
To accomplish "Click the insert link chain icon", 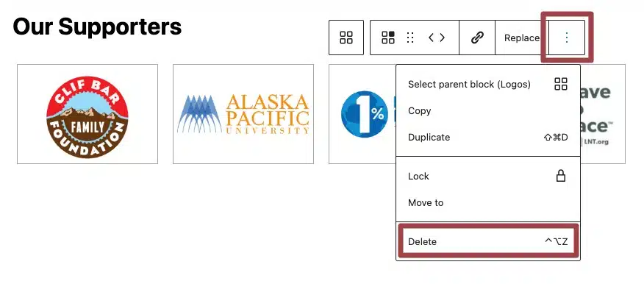I will [x=477, y=38].
